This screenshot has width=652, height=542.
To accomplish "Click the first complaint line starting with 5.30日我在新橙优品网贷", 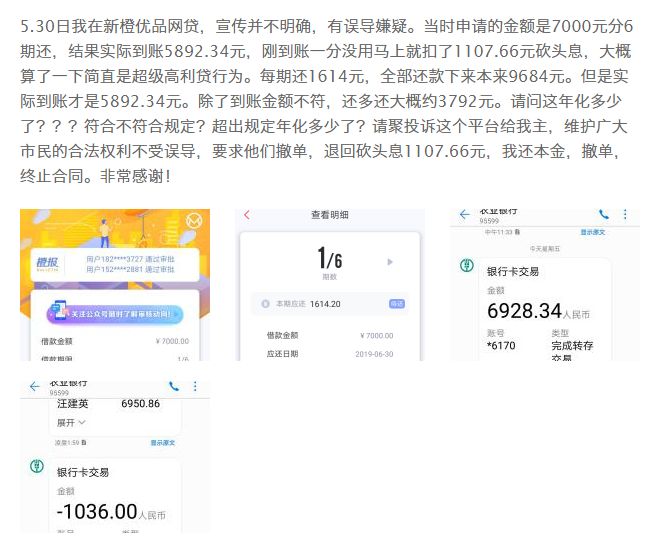I will tap(326, 26).
